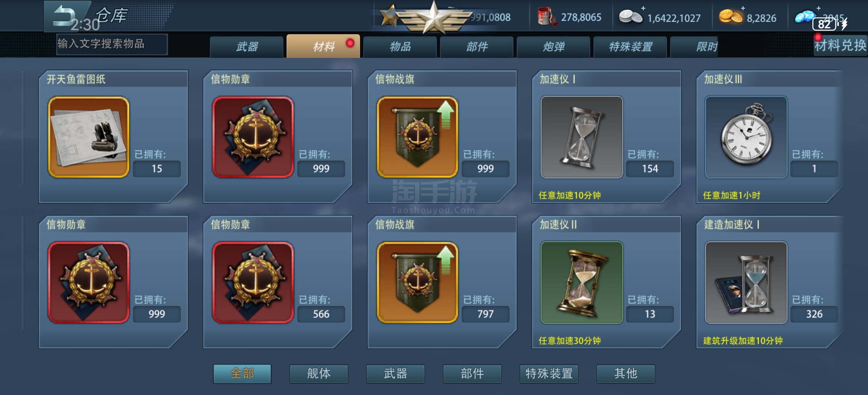868x395 pixels.
Task: Filter materials by 其他
Action: [626, 373]
